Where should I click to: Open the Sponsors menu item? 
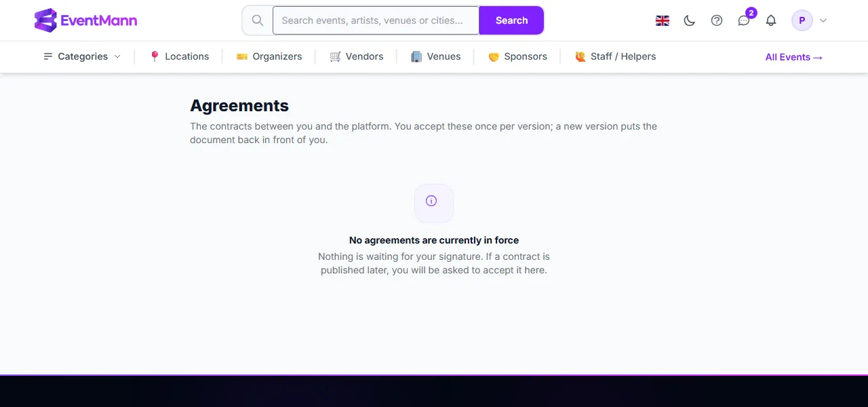[x=517, y=56]
